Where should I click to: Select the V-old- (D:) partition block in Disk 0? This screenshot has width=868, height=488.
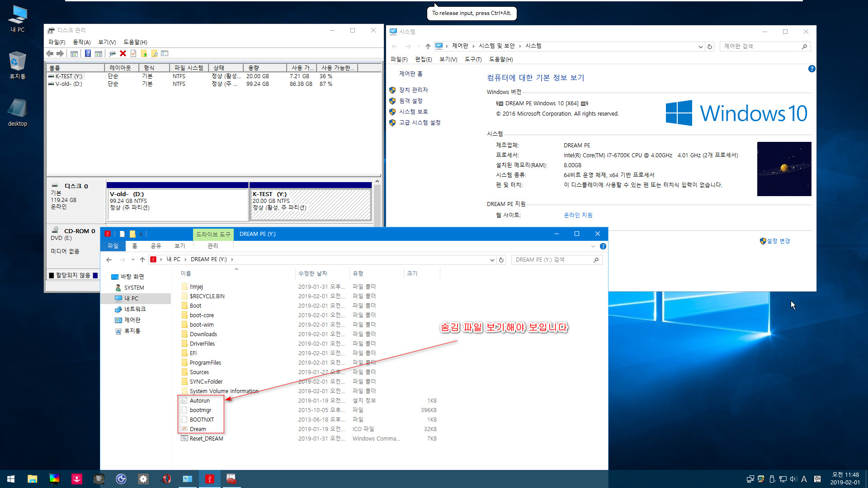coord(177,204)
